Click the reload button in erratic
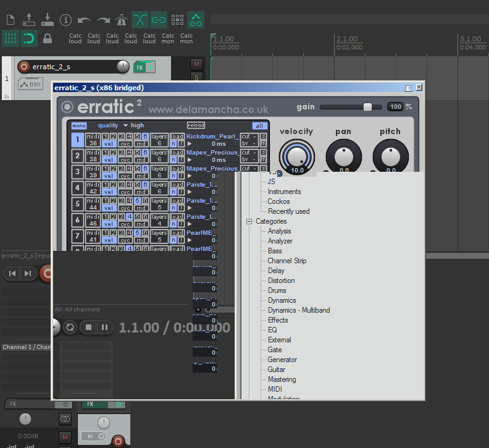Screen dimensions: 489x448 [196, 125]
